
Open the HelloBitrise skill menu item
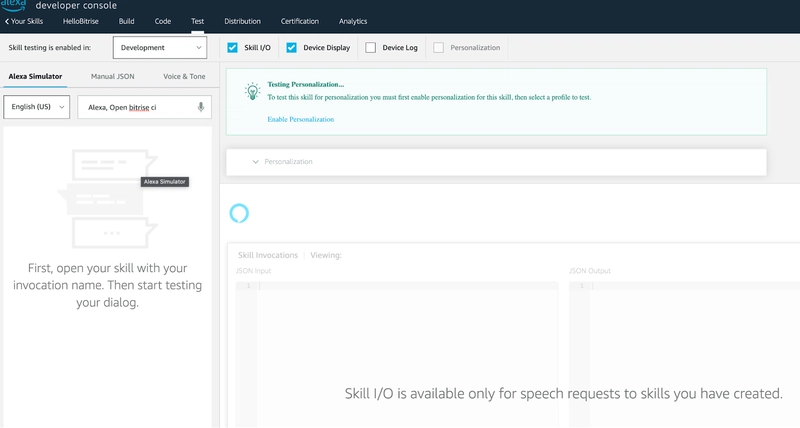click(81, 21)
